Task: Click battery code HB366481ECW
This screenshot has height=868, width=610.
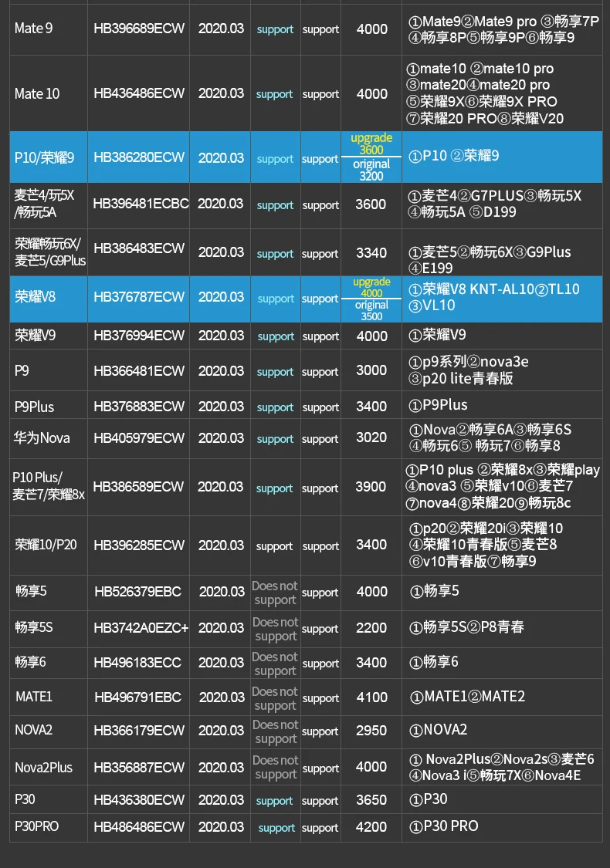Action: point(138,370)
